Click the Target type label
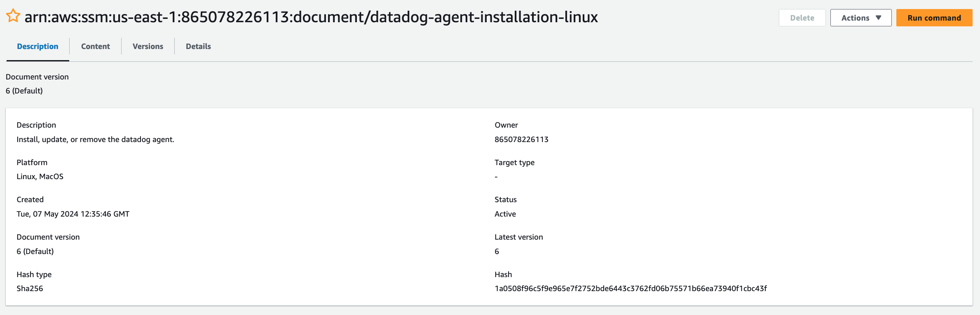Image resolution: width=980 pixels, height=315 pixels. (514, 163)
